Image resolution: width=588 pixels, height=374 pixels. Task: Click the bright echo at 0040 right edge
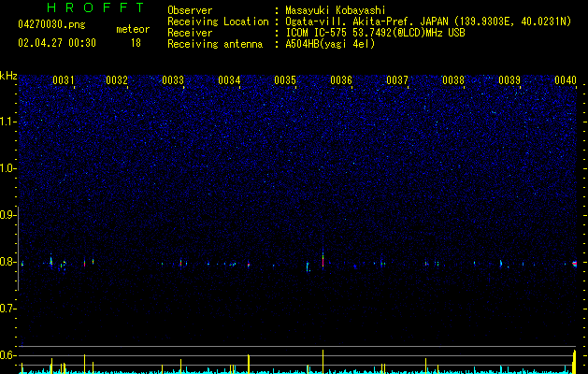574,264
